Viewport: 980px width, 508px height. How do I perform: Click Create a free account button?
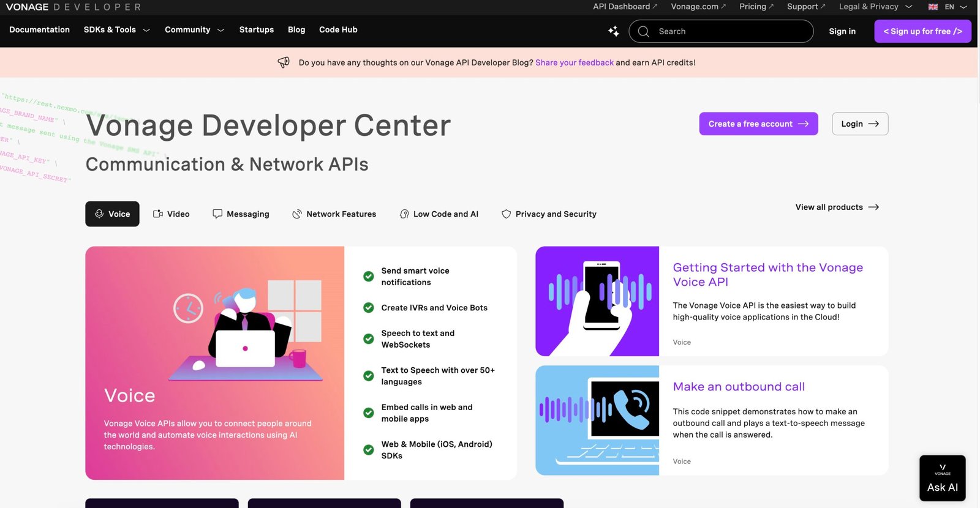(758, 124)
